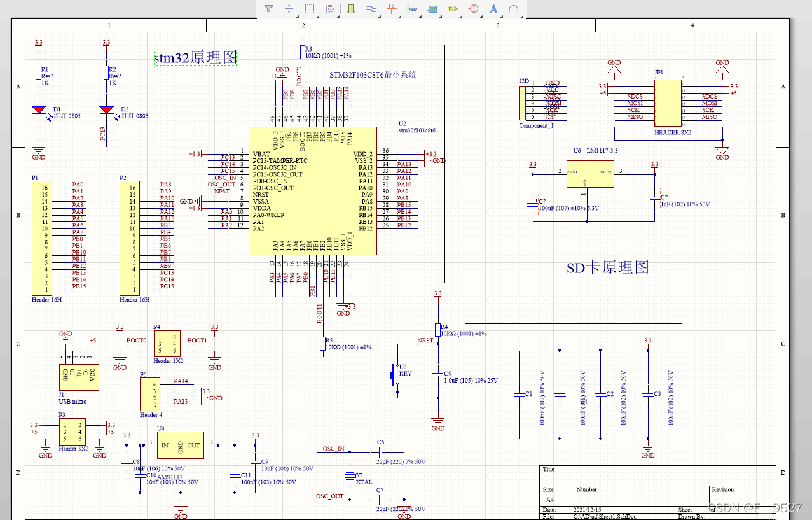Choose the rectangular selection tool
The width and height of the screenshot is (812, 520).
click(x=310, y=9)
